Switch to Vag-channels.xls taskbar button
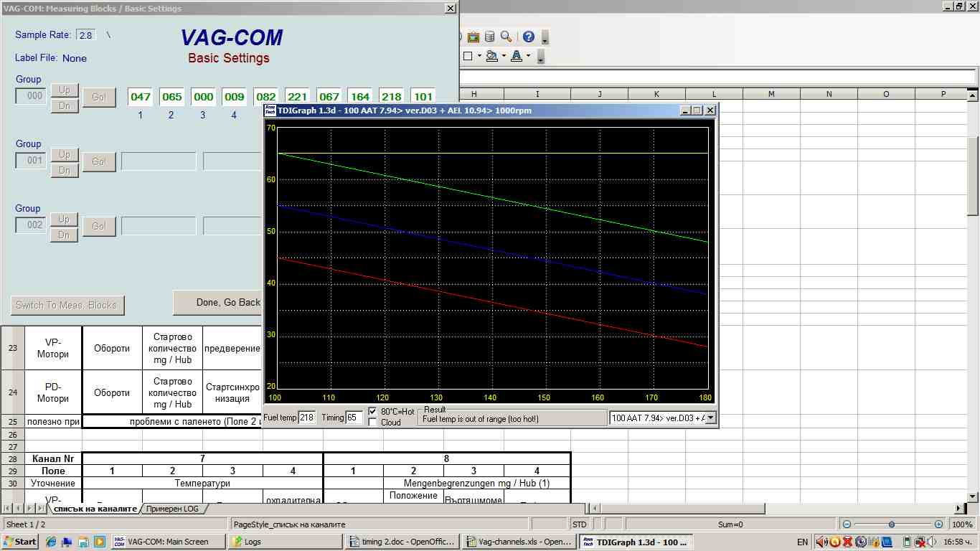 tap(519, 542)
